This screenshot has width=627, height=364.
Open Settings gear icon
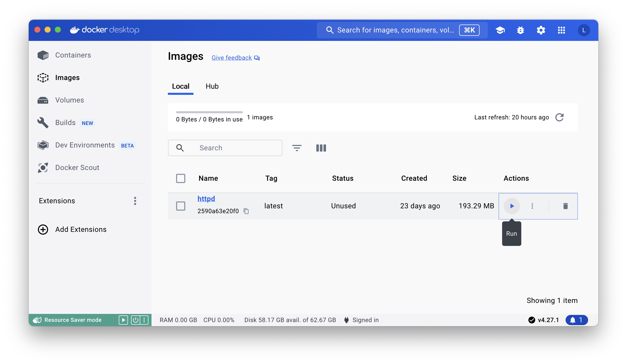541,30
